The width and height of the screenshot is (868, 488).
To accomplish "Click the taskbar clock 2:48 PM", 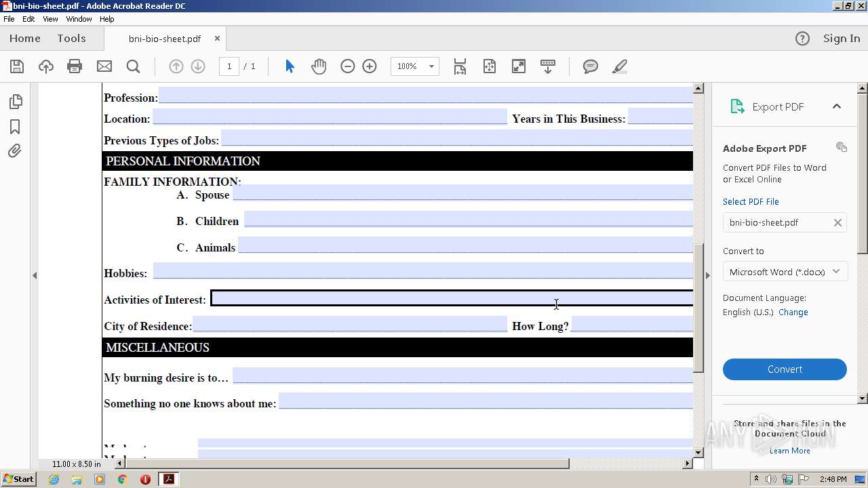I will (x=833, y=479).
